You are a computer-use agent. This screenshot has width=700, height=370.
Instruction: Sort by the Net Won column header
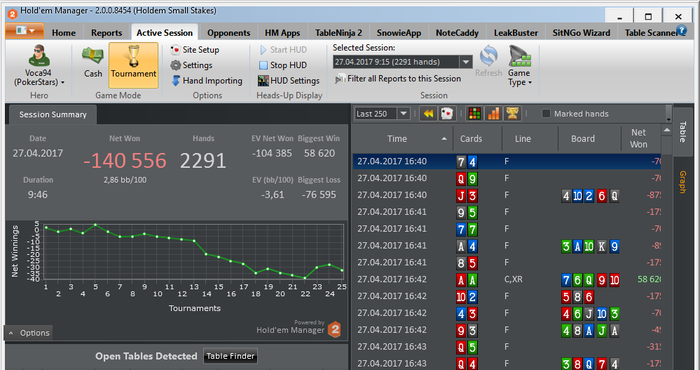point(641,138)
